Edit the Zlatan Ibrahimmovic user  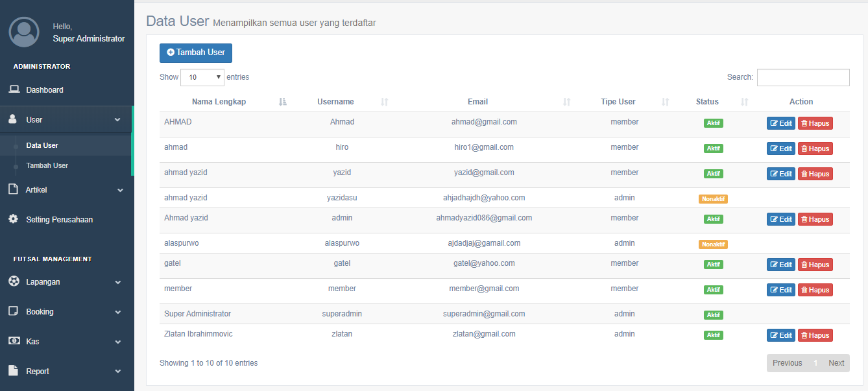(x=780, y=335)
